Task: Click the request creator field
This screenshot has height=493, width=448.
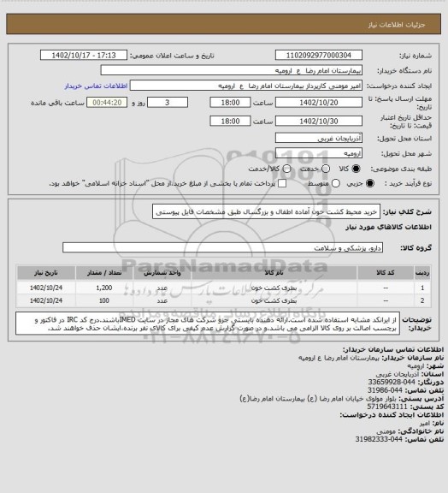Action: [246, 86]
